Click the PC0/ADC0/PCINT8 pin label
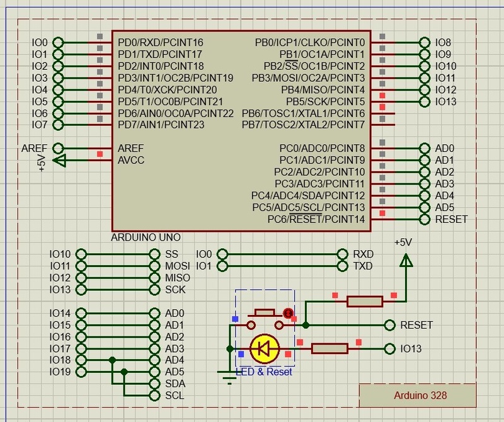 tap(322, 149)
